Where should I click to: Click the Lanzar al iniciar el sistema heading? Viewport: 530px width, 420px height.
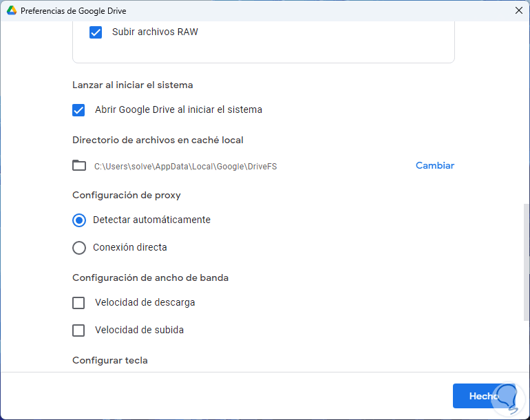[x=132, y=85]
